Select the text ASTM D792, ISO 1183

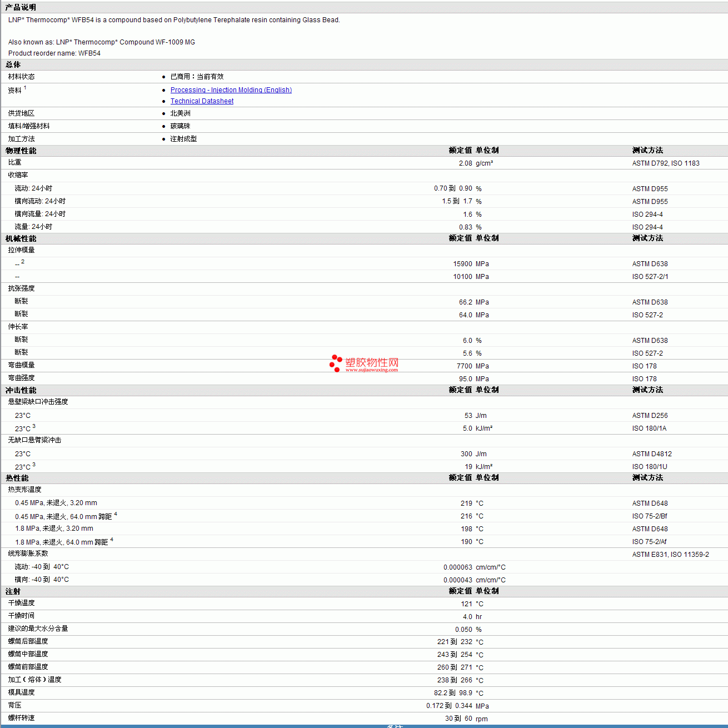pos(666,163)
